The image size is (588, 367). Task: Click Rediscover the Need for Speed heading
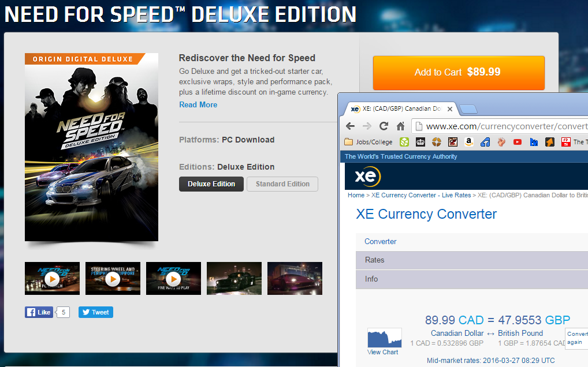(x=247, y=58)
